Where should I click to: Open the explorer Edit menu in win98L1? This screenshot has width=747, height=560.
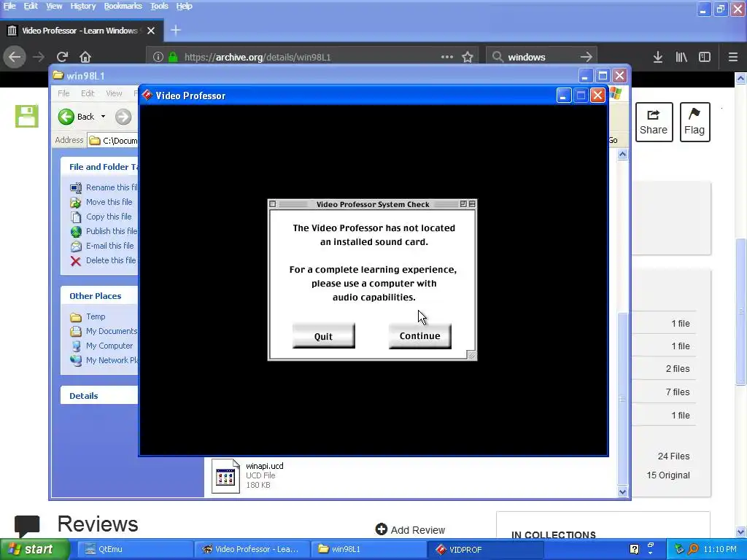[88, 93]
